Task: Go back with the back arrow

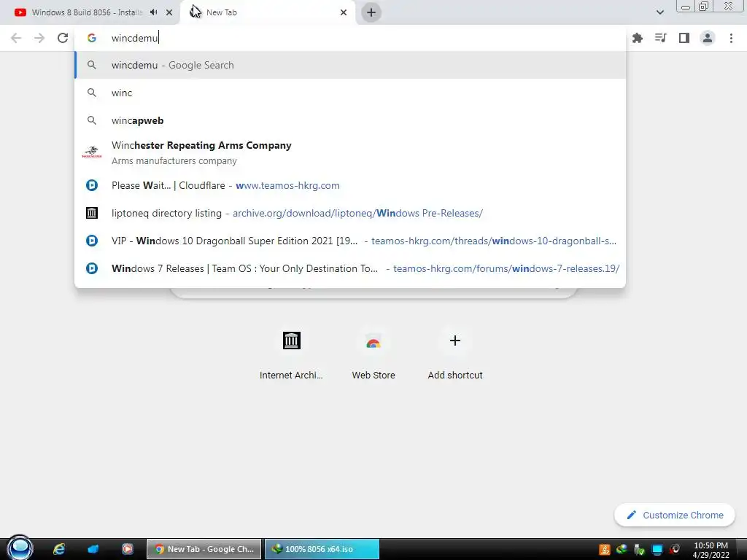Action: pos(16,38)
